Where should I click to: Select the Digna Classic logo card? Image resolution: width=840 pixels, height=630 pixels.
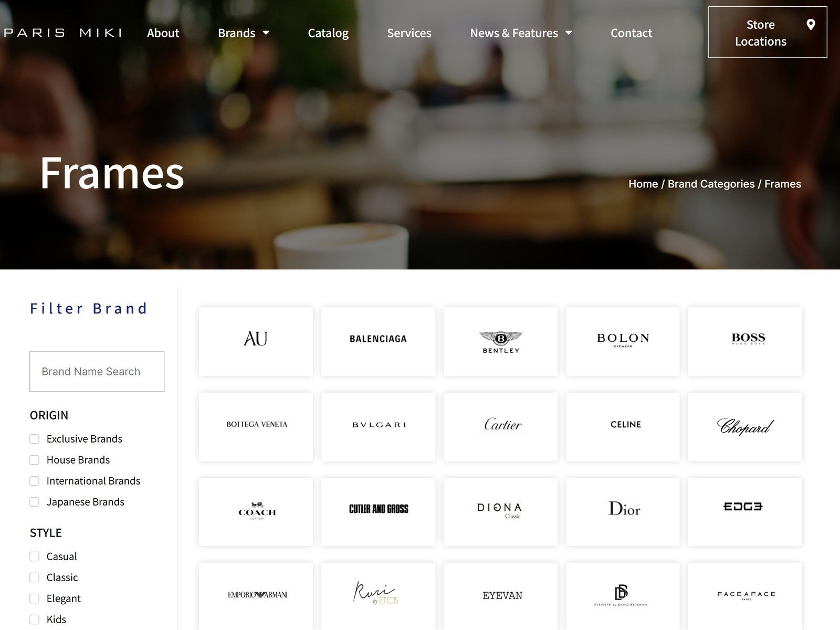[501, 512]
